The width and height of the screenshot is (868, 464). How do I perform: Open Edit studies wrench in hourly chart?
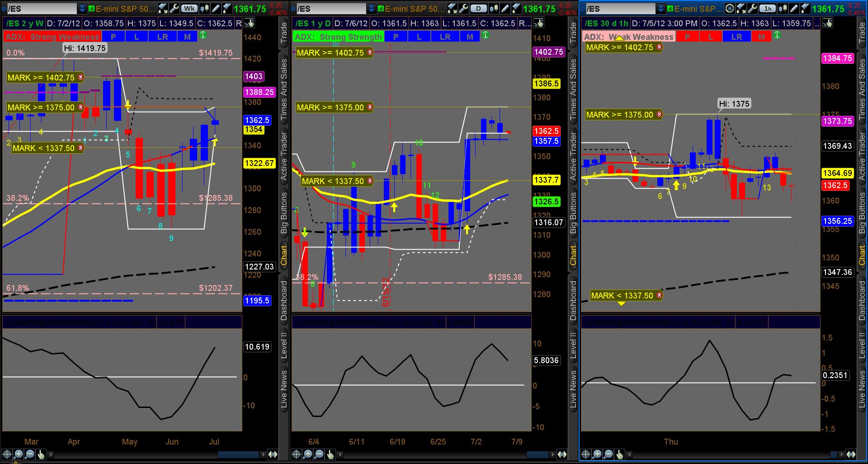(753, 9)
